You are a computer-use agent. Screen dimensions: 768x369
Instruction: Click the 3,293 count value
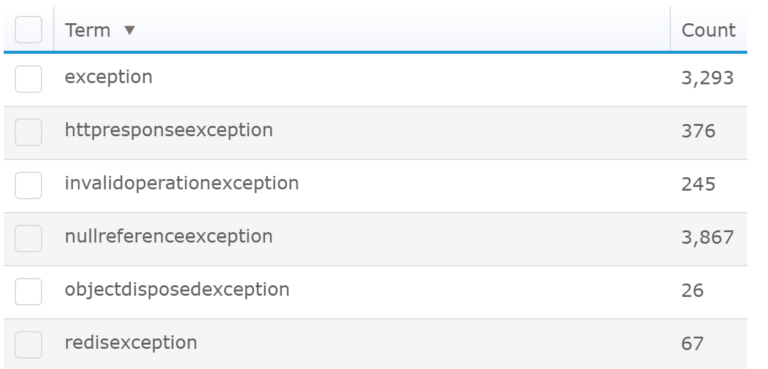pos(708,78)
